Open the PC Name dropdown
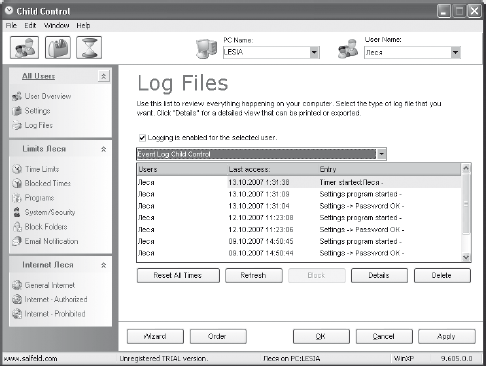The height and width of the screenshot is (366, 486). click(x=314, y=52)
